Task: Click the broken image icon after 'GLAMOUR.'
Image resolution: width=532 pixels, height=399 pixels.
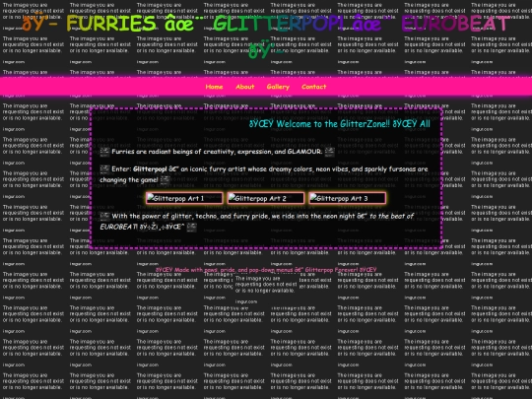Action: coord(329,152)
